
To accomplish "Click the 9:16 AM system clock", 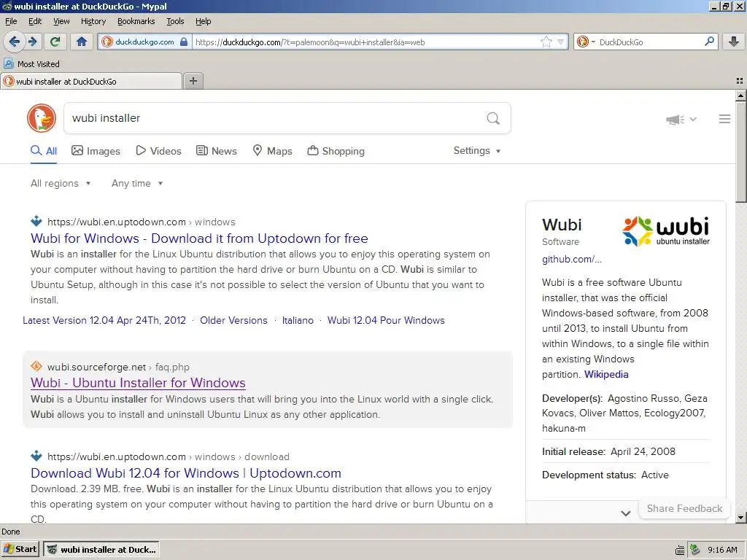I will [722, 550].
